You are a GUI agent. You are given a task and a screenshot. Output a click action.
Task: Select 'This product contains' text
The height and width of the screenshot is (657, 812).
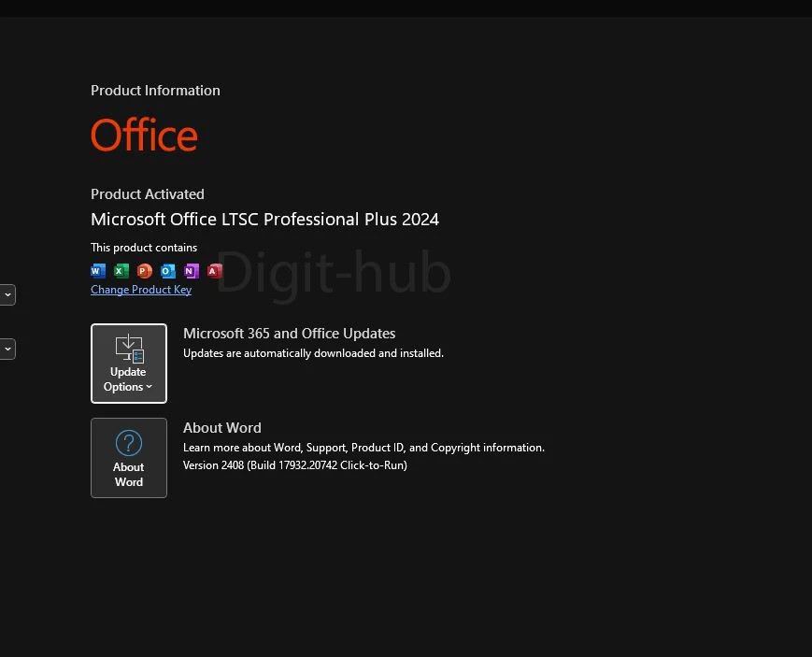tap(144, 248)
